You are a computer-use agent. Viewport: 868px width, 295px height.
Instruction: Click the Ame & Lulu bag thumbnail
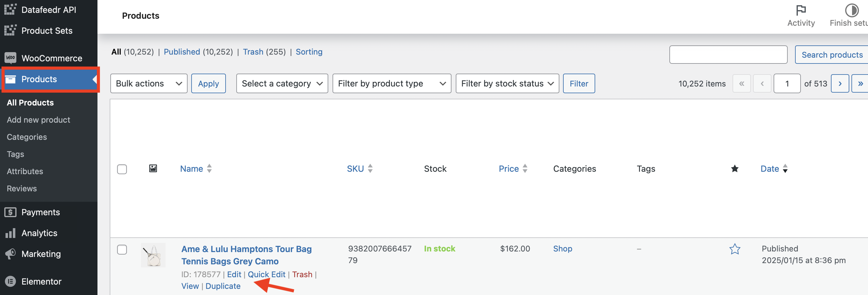point(153,255)
